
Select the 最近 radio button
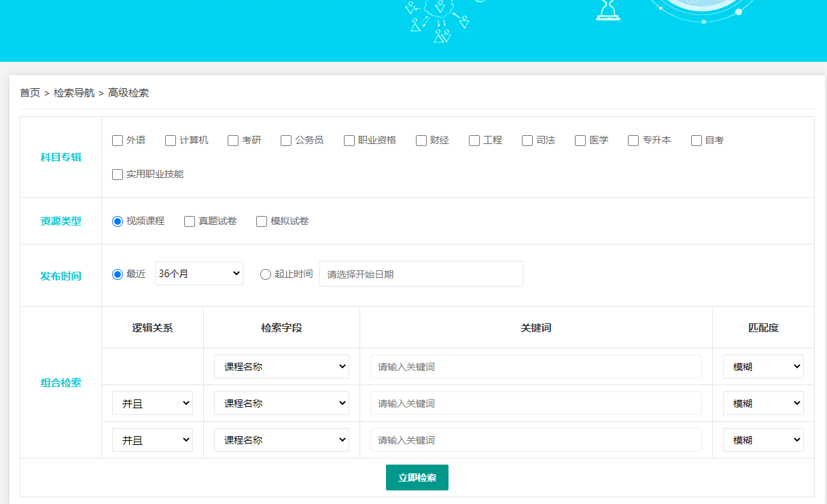pos(118,274)
